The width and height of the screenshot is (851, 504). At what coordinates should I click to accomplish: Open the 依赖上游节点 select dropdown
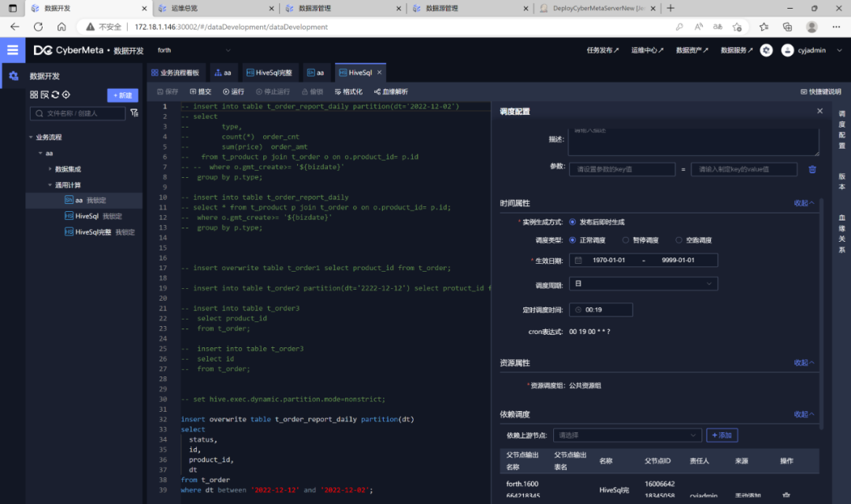(627, 435)
